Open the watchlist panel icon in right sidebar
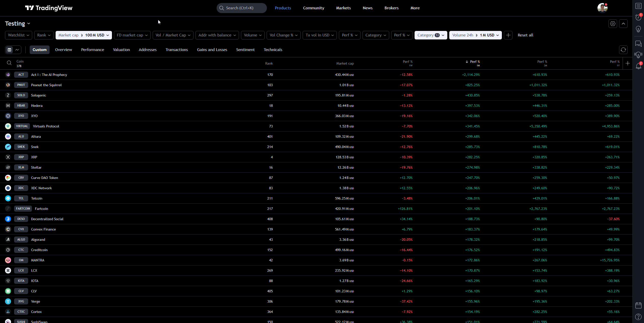644x323 pixels. coord(638,6)
